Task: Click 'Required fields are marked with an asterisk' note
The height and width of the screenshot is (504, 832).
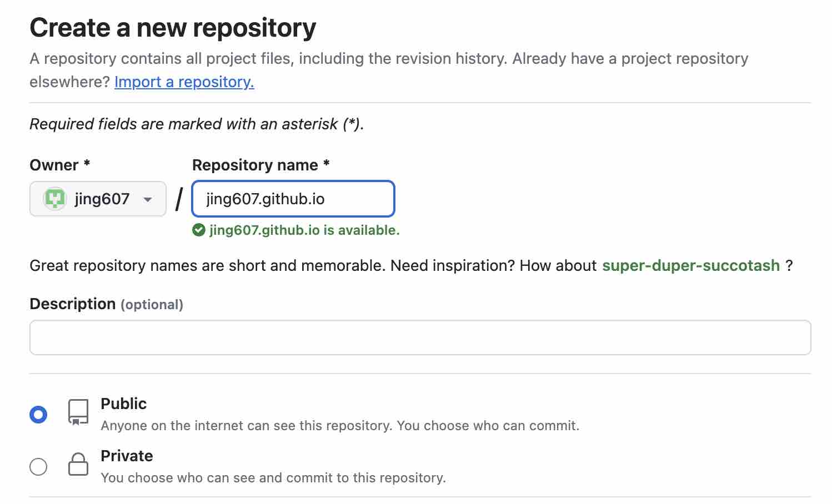Action: (x=197, y=124)
